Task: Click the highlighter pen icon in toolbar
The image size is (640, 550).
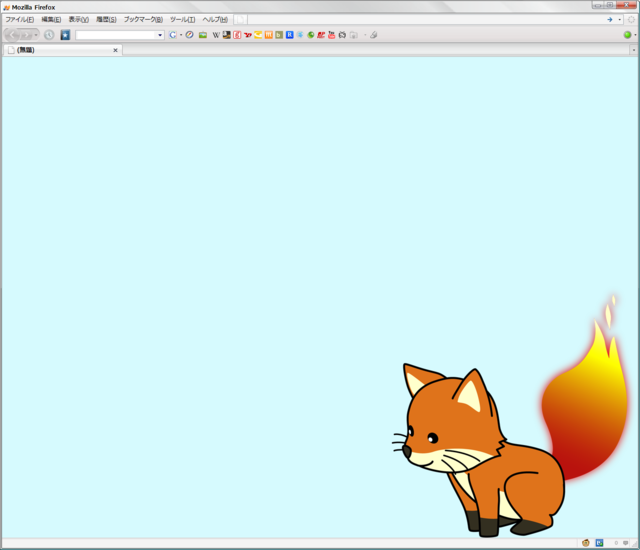Action: pyautogui.click(x=373, y=35)
